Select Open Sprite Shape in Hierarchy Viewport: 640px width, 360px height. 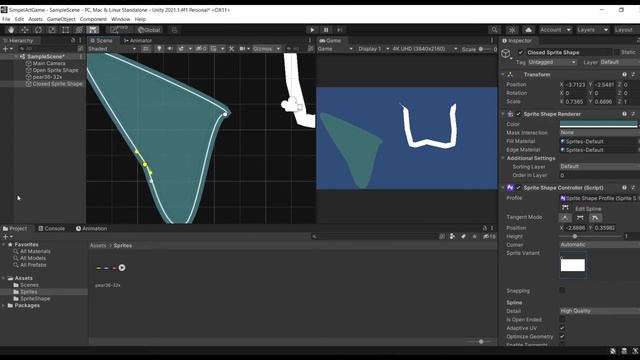tap(55, 70)
